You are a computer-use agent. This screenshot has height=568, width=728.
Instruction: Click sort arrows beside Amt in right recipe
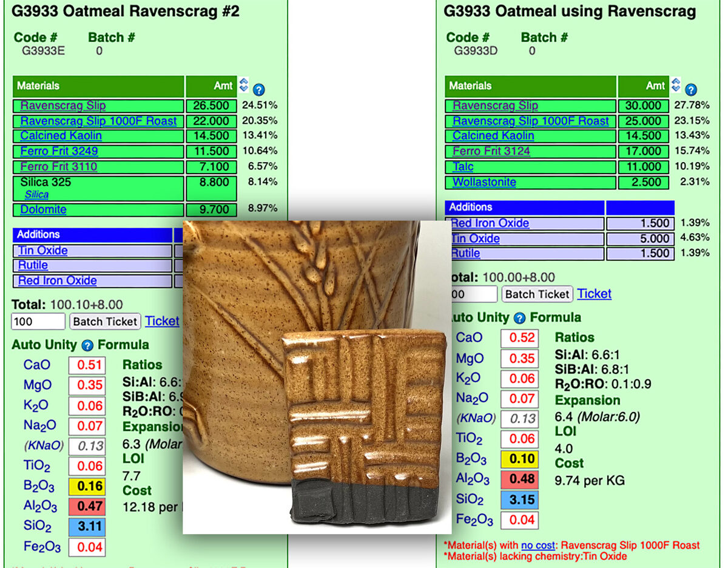pyautogui.click(x=676, y=84)
